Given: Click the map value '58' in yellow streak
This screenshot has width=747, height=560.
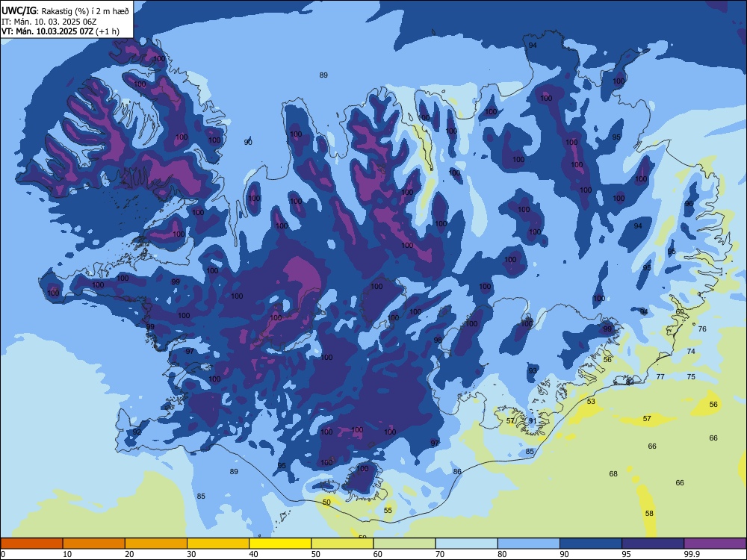Looking at the screenshot, I should [x=649, y=514].
